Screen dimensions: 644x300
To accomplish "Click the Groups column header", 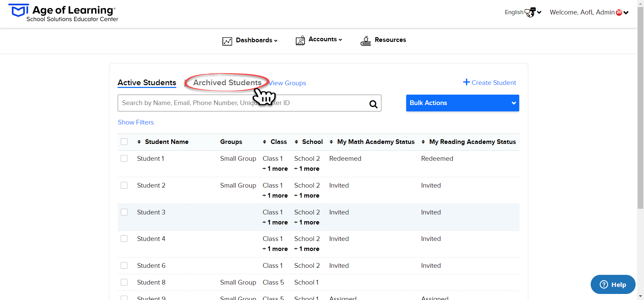I will [231, 142].
